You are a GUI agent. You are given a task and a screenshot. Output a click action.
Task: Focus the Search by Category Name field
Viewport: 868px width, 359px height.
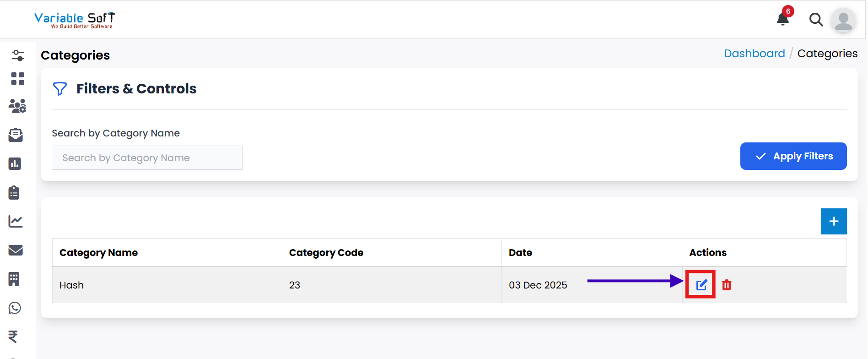click(x=147, y=158)
